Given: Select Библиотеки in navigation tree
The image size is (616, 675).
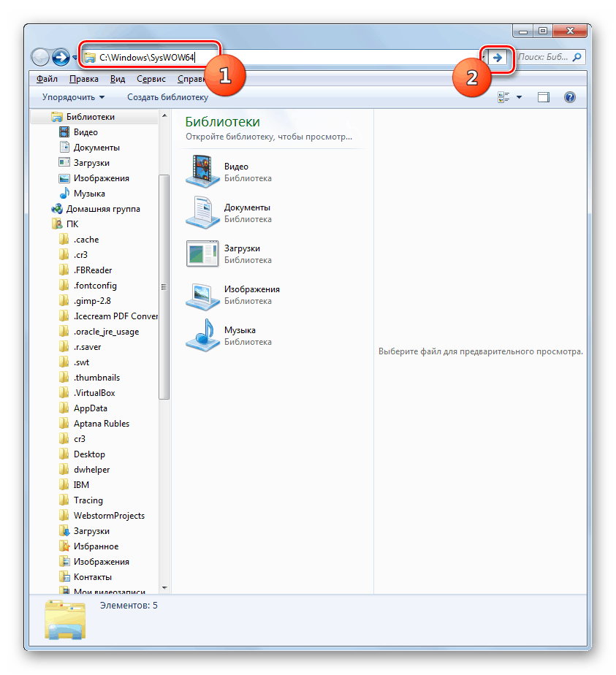Looking at the screenshot, I should [x=91, y=117].
